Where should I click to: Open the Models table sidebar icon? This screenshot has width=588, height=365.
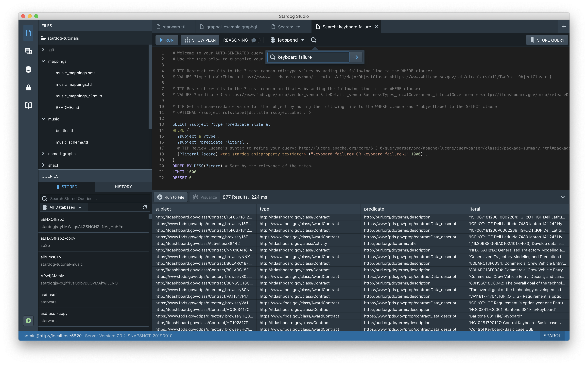(x=28, y=51)
